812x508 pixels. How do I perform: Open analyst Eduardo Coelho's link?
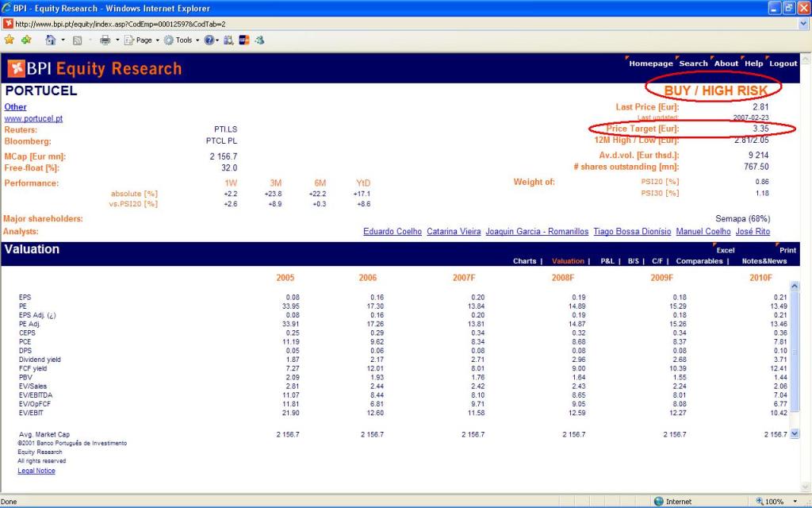pos(393,232)
